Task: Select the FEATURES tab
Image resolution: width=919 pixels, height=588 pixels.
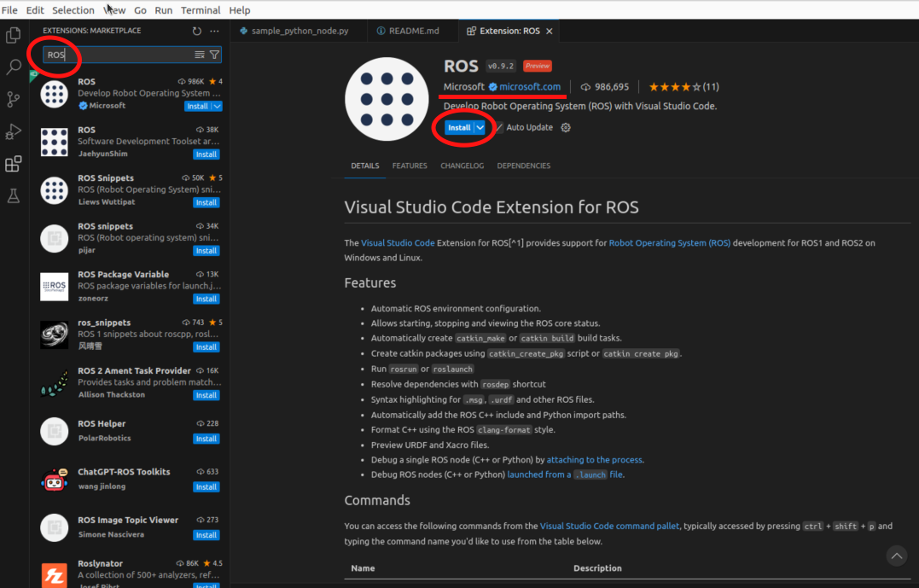Action: point(410,166)
